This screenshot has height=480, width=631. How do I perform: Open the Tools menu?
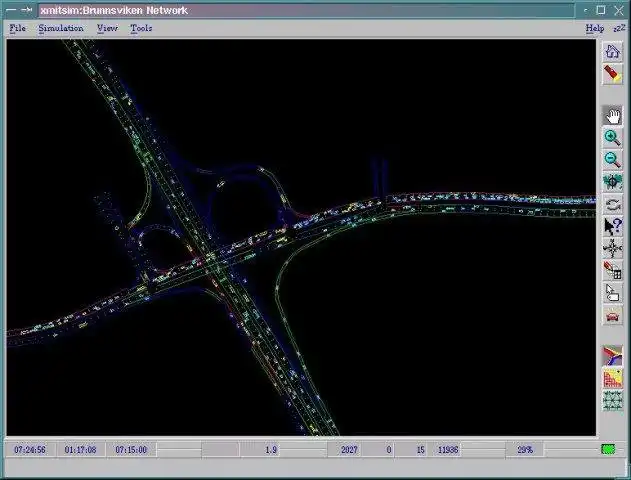pos(141,28)
